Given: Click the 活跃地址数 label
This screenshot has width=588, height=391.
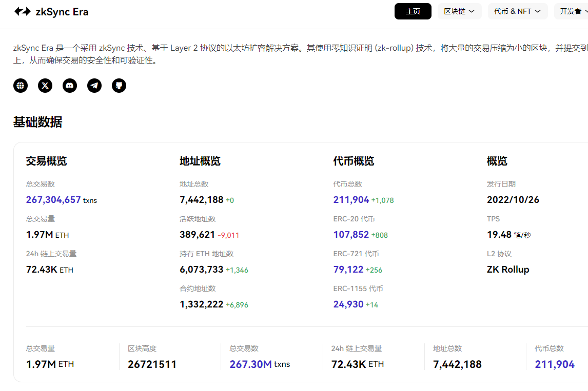Looking at the screenshot, I should coord(198,219).
